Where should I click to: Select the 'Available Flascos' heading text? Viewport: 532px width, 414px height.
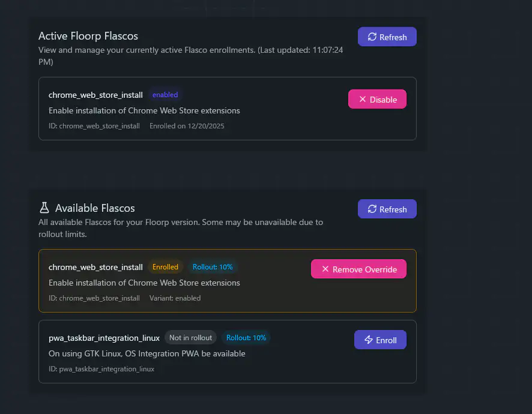point(95,208)
